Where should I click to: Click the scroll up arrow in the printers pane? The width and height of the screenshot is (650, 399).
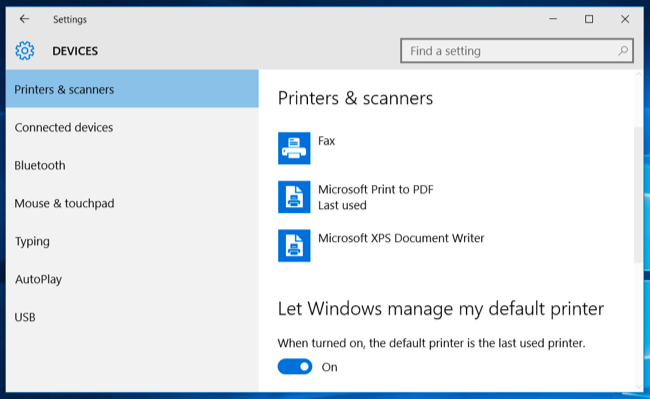point(638,75)
